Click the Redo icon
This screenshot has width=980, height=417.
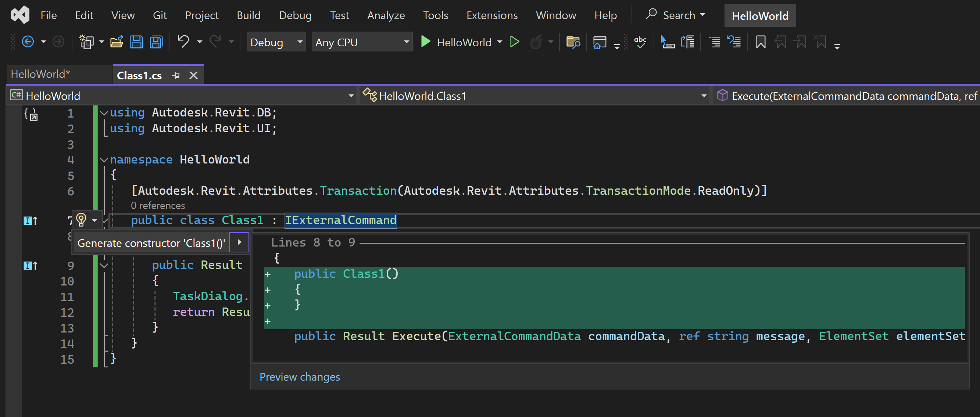215,41
